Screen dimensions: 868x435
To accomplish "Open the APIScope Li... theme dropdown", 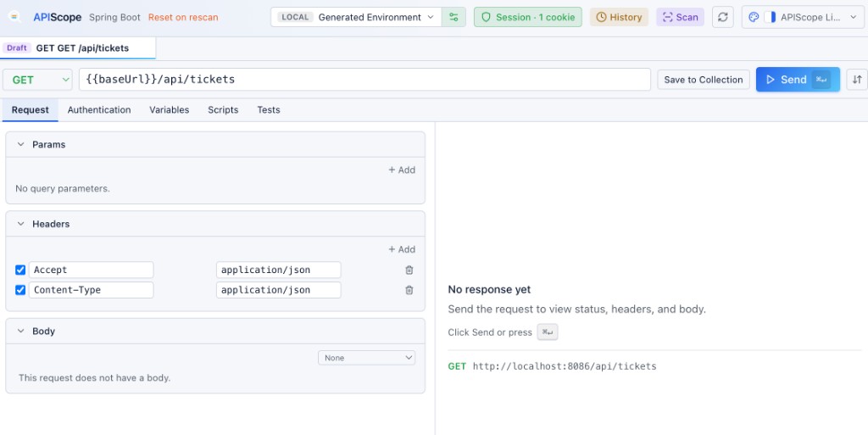I will (802, 17).
